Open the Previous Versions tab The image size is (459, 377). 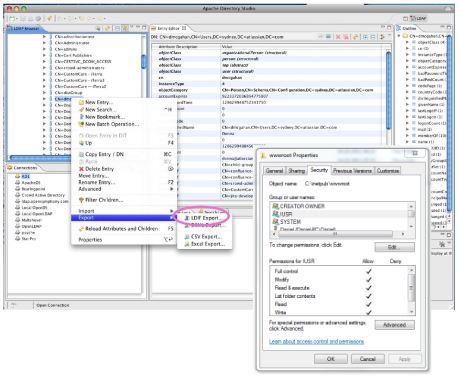coord(352,171)
